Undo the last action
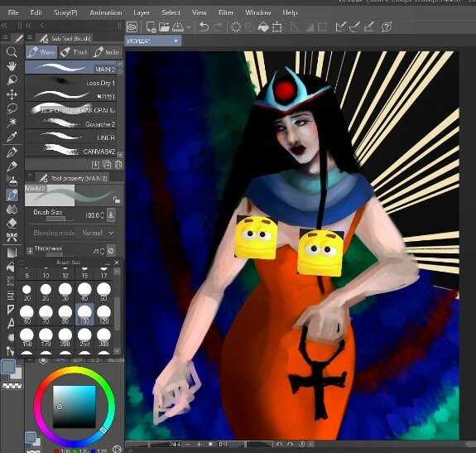The height and width of the screenshot is (453, 476). pos(204,27)
